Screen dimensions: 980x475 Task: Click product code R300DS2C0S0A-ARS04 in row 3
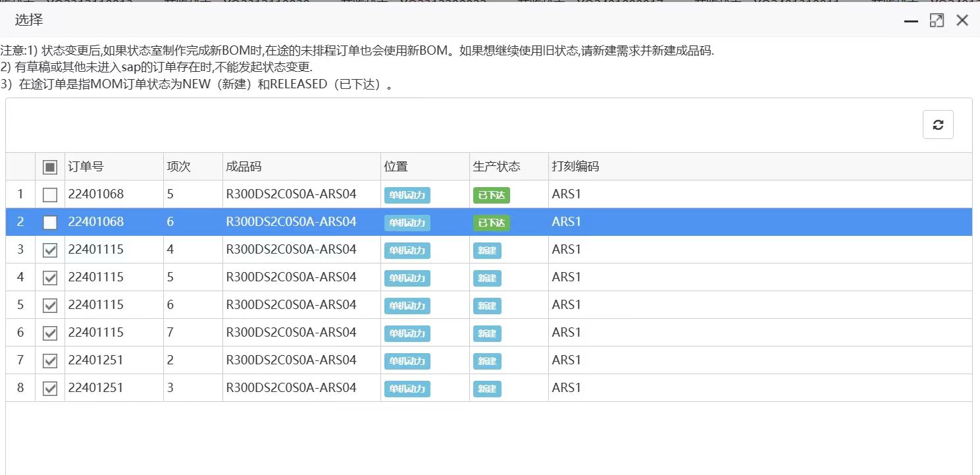pos(291,250)
